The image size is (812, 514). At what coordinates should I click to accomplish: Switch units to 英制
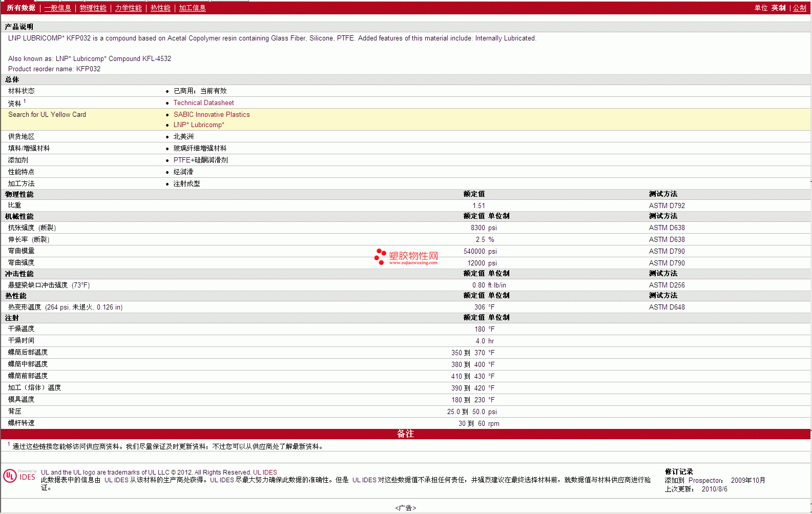[778, 8]
